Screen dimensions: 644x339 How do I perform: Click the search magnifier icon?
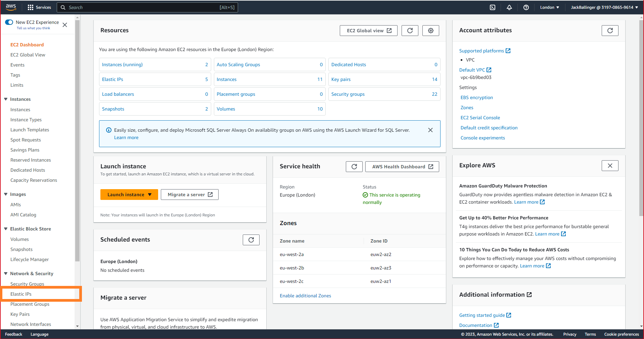click(63, 7)
